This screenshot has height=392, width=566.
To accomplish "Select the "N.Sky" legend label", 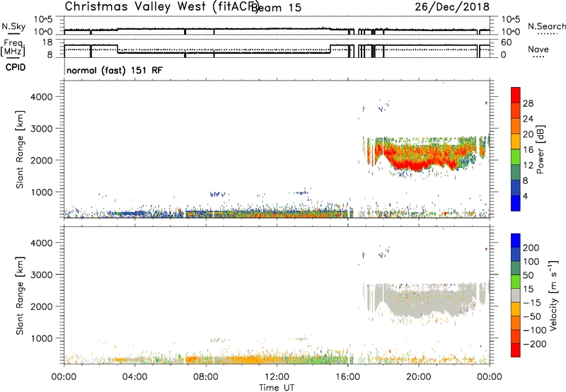I will point(13,26).
